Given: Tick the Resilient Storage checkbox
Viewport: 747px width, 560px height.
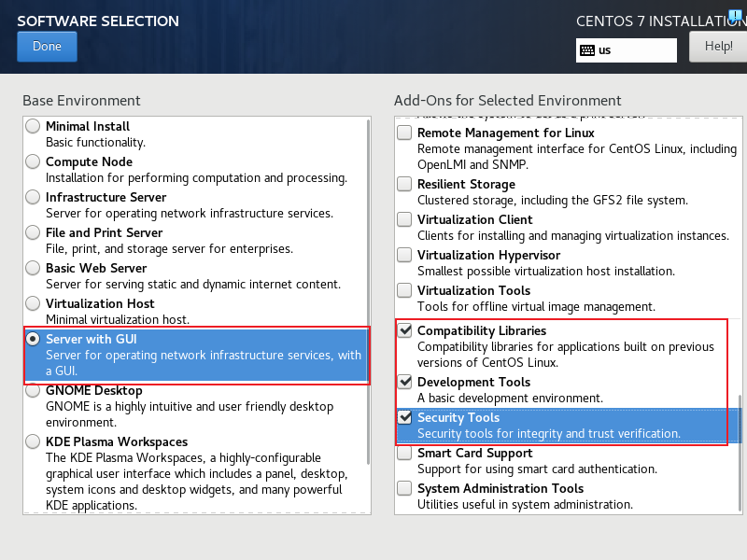Looking at the screenshot, I should pyautogui.click(x=404, y=184).
